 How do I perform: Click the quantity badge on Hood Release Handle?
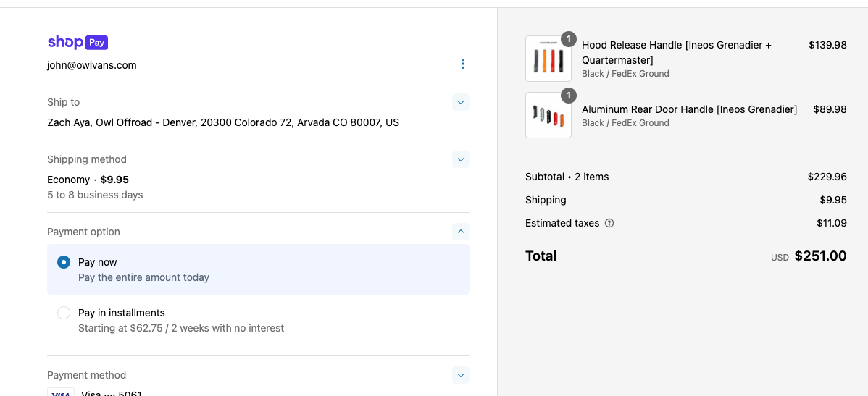569,39
